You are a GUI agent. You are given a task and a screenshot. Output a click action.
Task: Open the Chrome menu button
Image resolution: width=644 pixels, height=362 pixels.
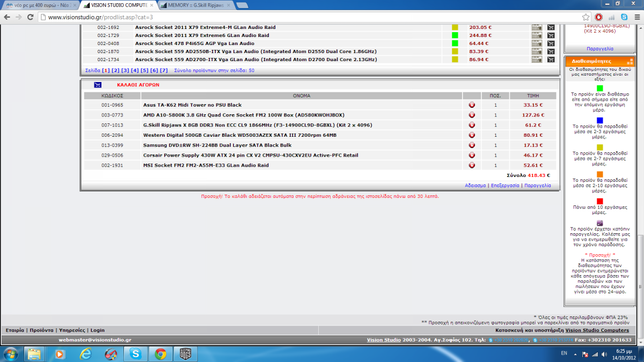(636, 17)
